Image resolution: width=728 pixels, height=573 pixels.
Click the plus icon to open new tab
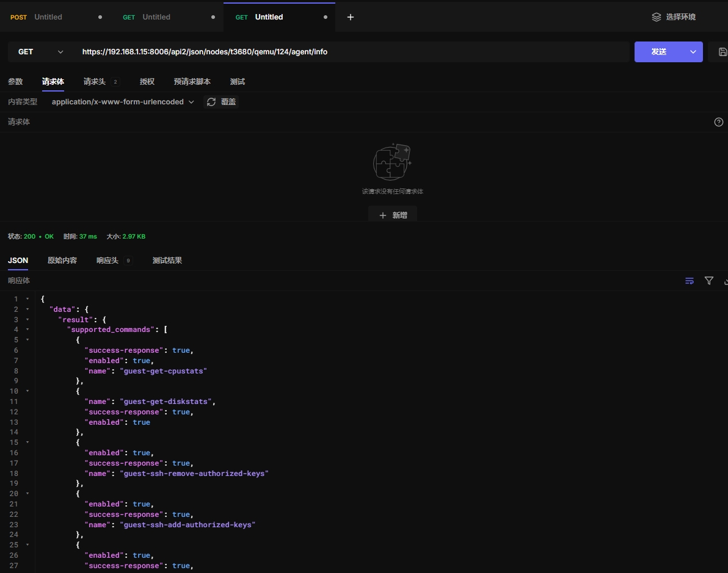tap(350, 17)
